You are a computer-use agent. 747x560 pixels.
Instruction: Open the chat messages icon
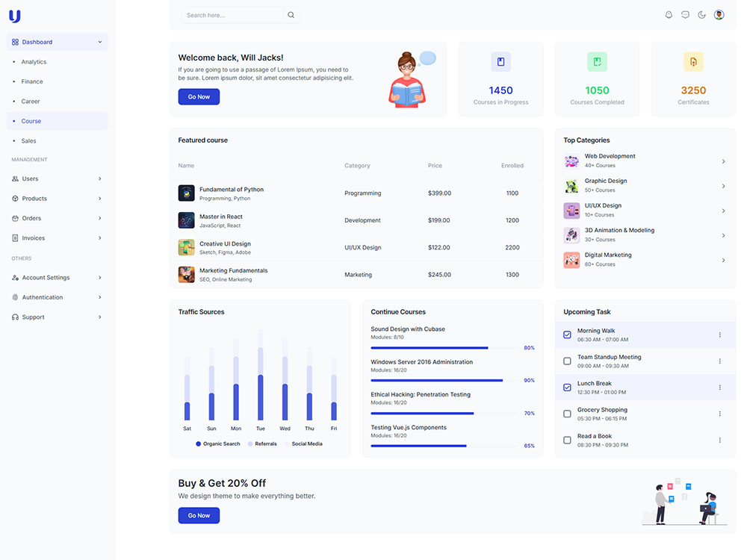click(685, 15)
